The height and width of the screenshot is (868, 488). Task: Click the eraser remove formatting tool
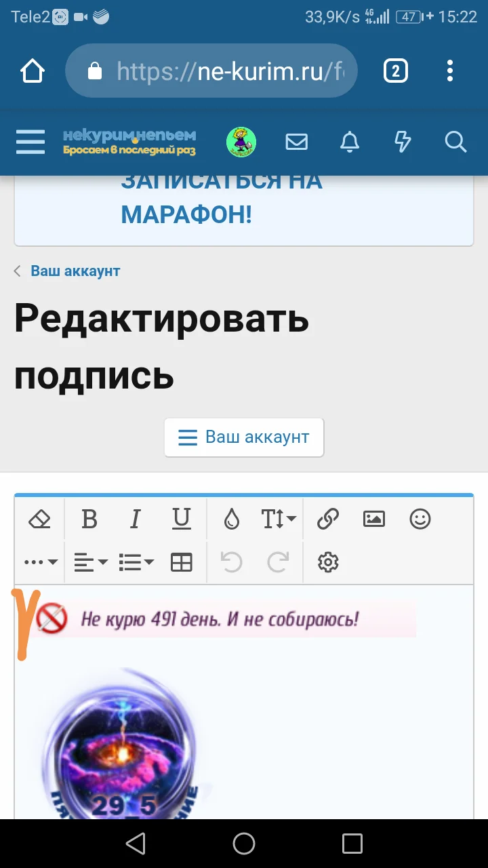[x=40, y=520]
